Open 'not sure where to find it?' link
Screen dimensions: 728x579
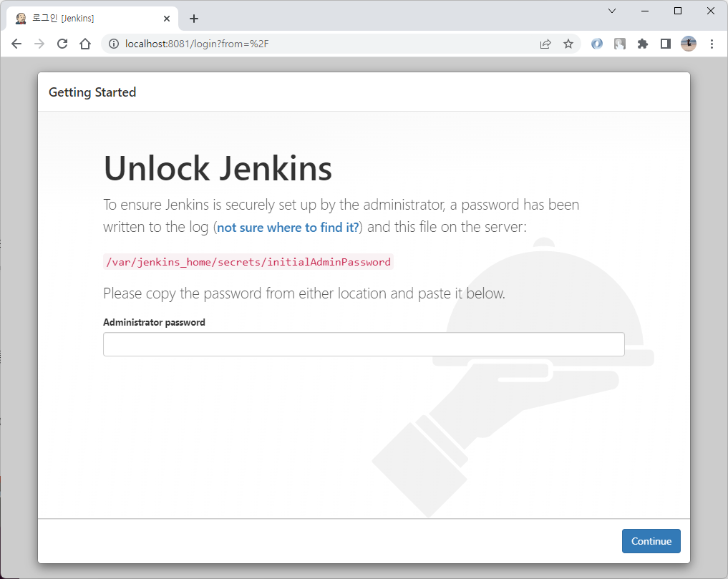point(288,228)
